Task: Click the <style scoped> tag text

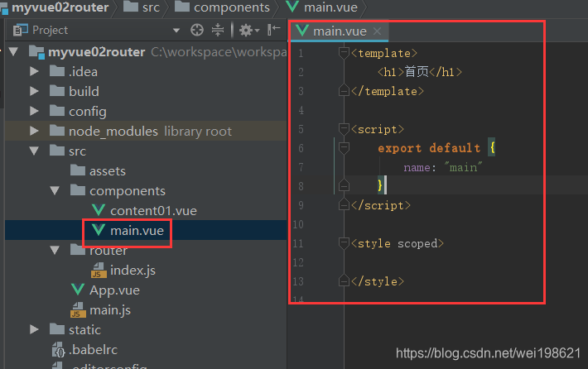Action: click(x=398, y=243)
